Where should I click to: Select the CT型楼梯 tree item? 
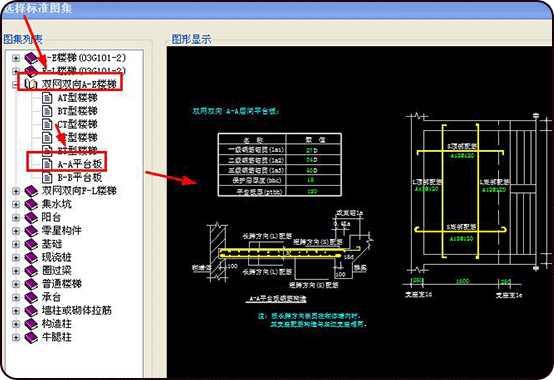pyautogui.click(x=77, y=124)
